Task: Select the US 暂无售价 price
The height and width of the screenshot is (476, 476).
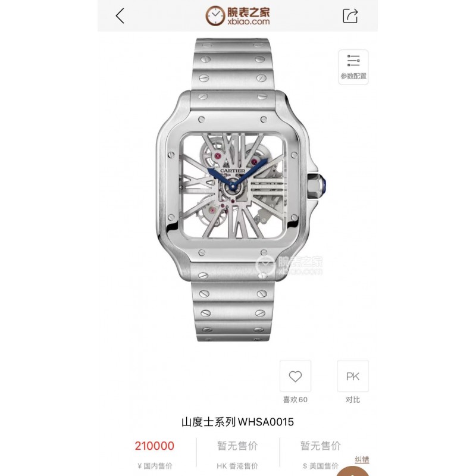Action: coord(321,446)
